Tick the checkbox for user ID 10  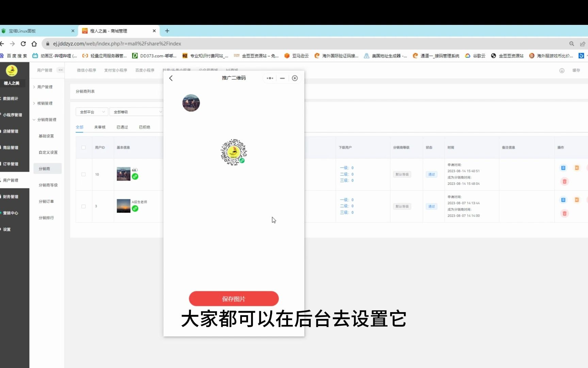pos(83,174)
